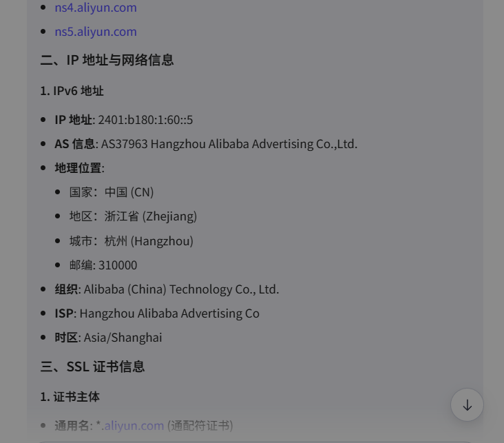Click the scroll-to-bottom arrow button
Viewport: 504px width, 443px height.
(467, 404)
